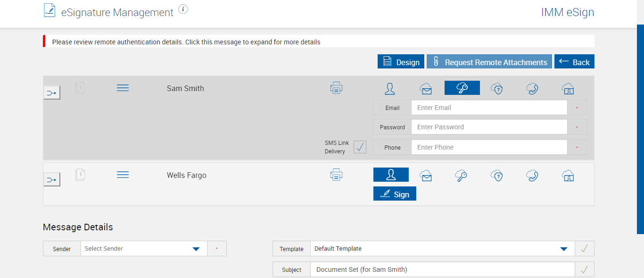Click Sam Smith's printer icon
The image size is (644, 278).
[x=336, y=88]
